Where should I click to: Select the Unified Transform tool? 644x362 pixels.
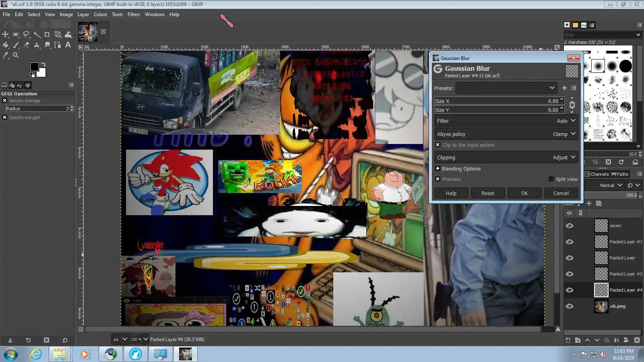[58, 35]
